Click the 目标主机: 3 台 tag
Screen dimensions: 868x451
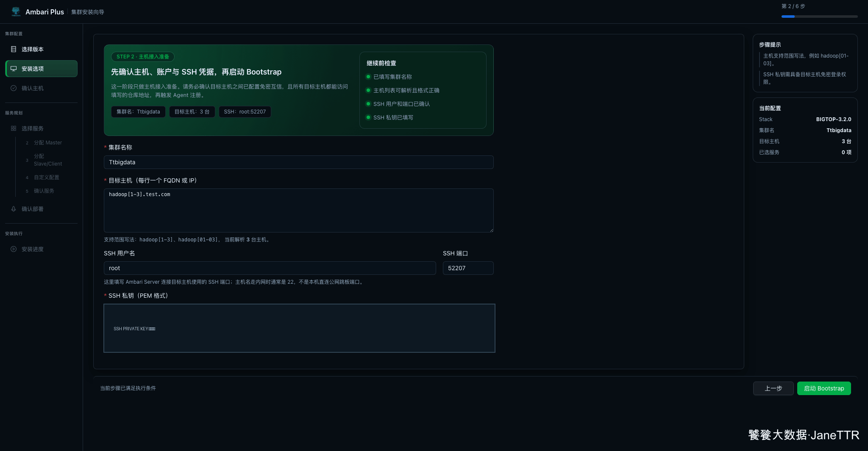[x=192, y=112]
